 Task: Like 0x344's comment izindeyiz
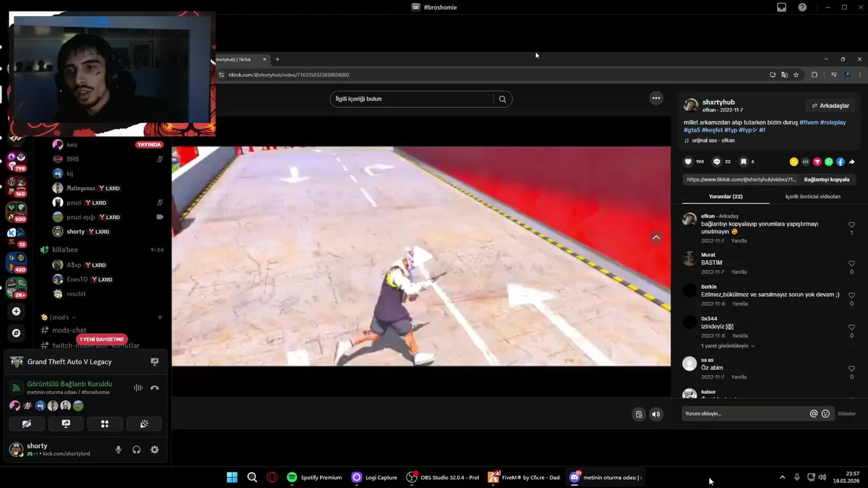852,327
